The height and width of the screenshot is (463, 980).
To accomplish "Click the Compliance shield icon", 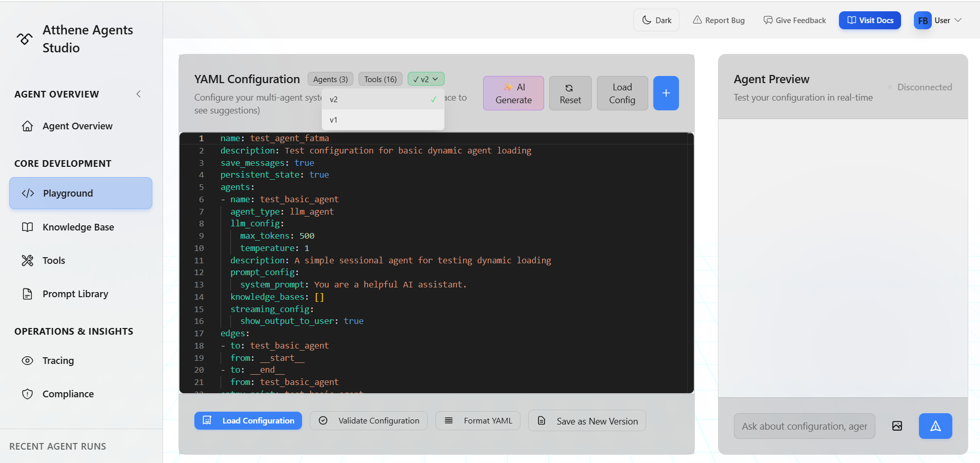I will [x=28, y=394].
